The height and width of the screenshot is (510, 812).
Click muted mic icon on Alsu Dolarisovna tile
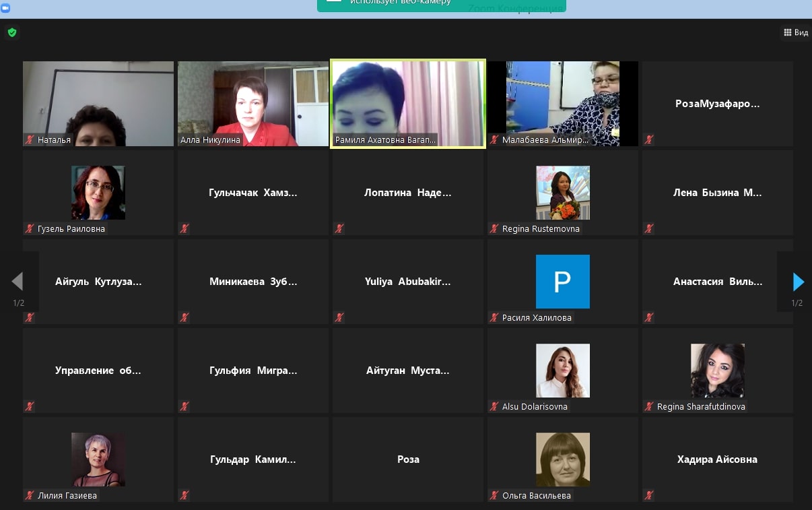494,407
